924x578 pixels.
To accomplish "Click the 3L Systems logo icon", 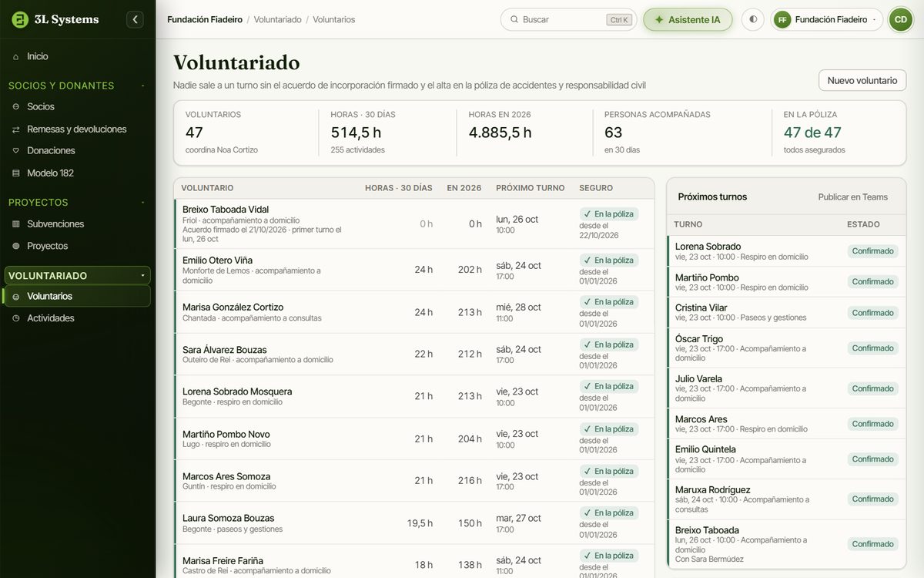I will [x=20, y=19].
